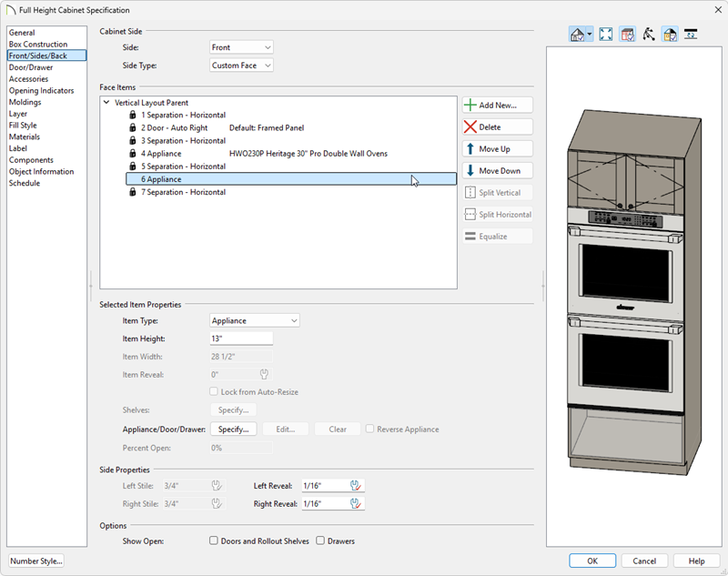The height and width of the screenshot is (576, 728).
Task: Click the Fill Window preview icon
Action: tap(604, 33)
